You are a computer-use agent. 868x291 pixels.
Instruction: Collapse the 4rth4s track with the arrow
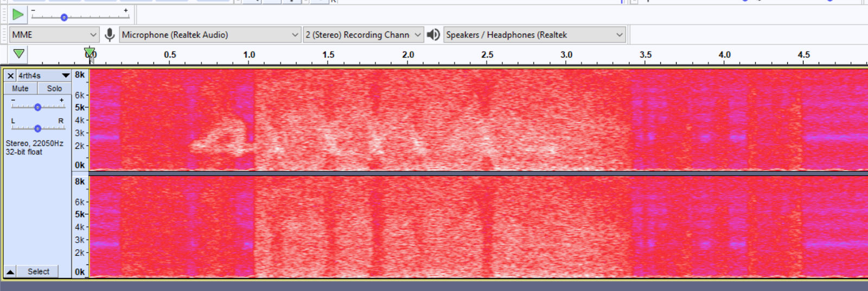tap(10, 271)
